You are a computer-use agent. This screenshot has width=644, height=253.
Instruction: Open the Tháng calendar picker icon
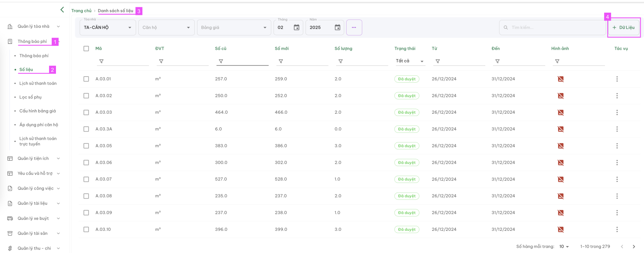296,28
